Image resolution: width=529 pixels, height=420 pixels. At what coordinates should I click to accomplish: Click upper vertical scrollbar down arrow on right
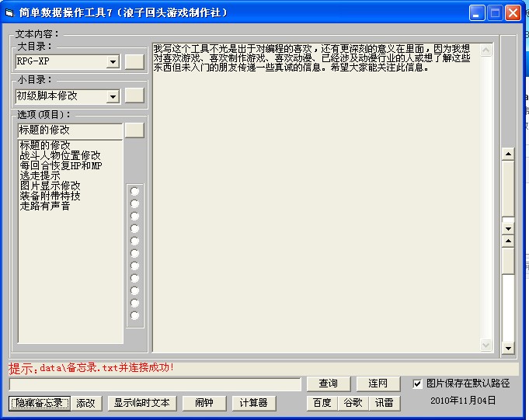pyautogui.click(x=508, y=229)
